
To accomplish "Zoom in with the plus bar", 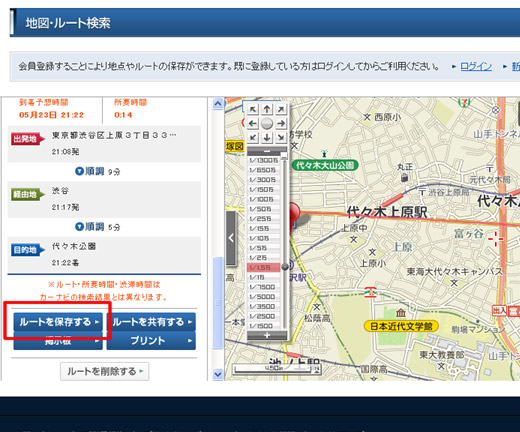I will (267, 335).
